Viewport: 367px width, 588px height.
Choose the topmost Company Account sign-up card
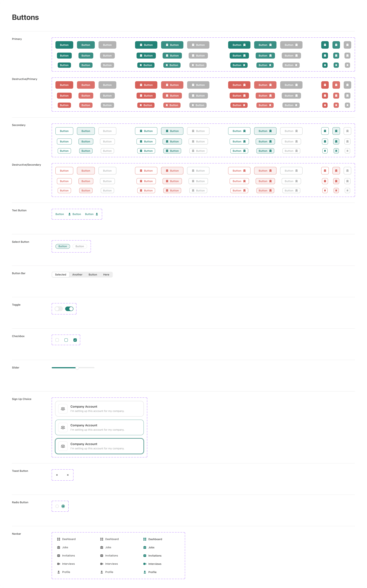pyautogui.click(x=99, y=409)
